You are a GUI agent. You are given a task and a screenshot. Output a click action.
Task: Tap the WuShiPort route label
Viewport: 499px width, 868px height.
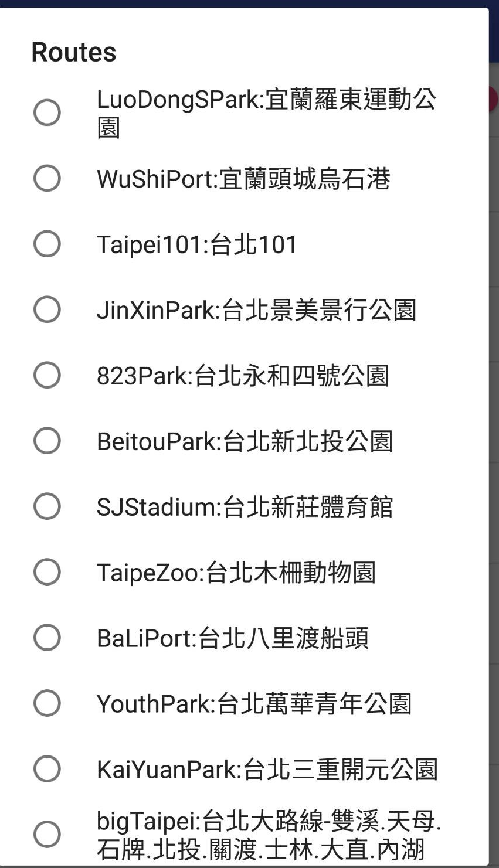(243, 179)
